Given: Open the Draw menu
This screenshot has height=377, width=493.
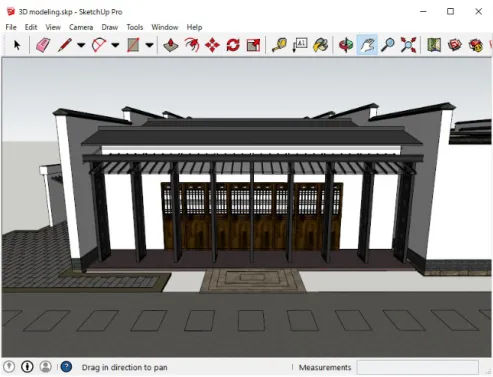Looking at the screenshot, I should pos(110,27).
